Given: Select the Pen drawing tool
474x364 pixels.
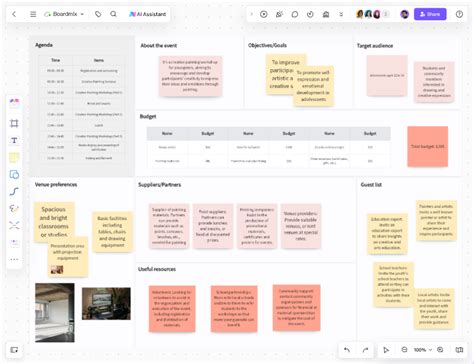Looking at the screenshot, I should coord(14,208).
